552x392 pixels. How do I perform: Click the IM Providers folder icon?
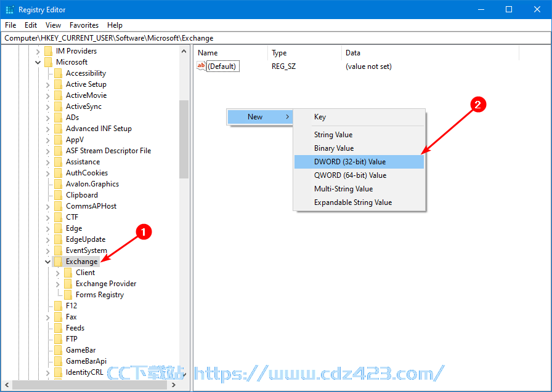(49, 51)
